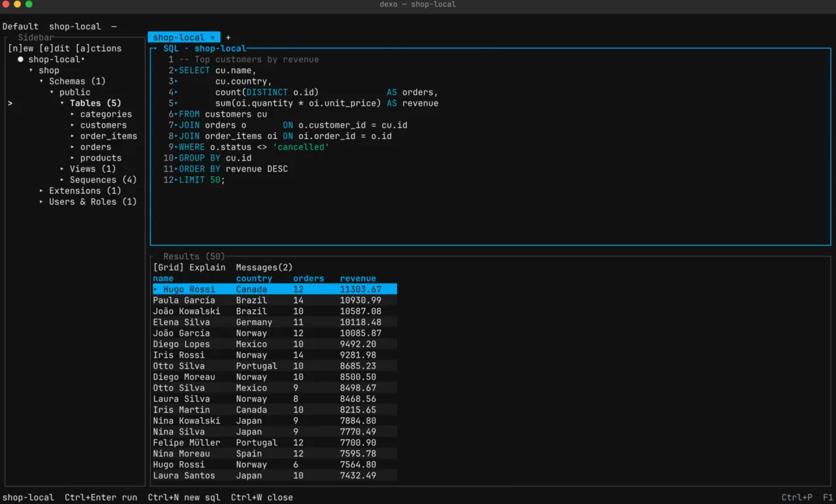Collapse the Tables (5) node

click(x=62, y=103)
